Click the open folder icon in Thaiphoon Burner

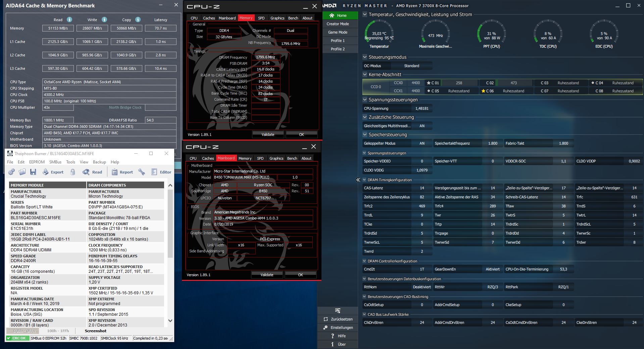(22, 172)
